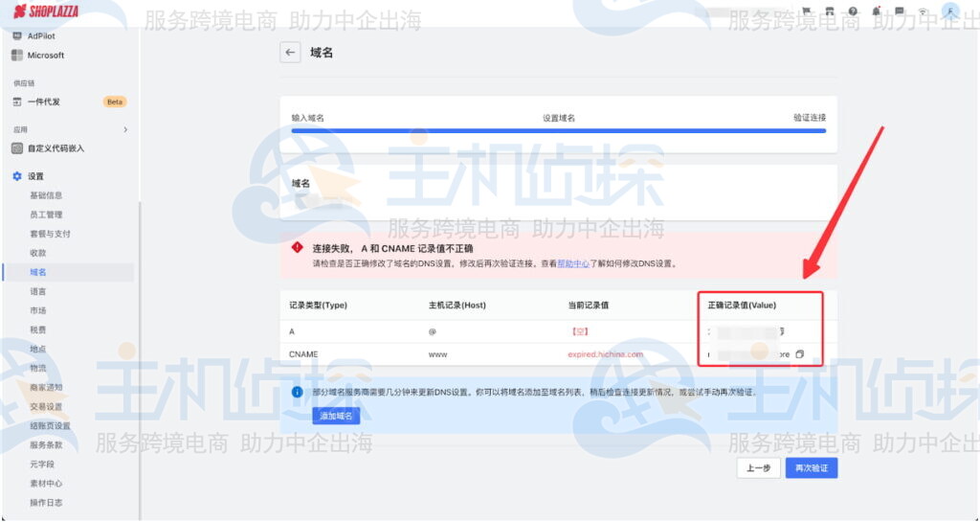Click the 【空】 current value cell
The width and height of the screenshot is (980, 522).
(579, 331)
